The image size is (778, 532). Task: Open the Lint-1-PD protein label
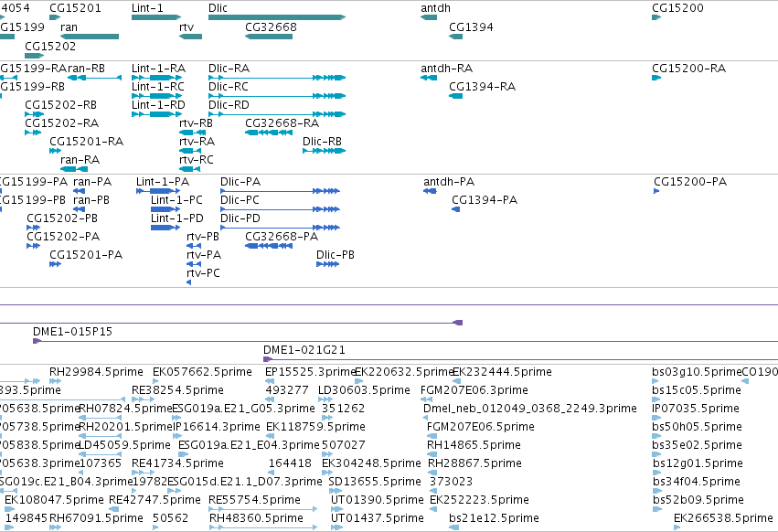[x=177, y=218]
